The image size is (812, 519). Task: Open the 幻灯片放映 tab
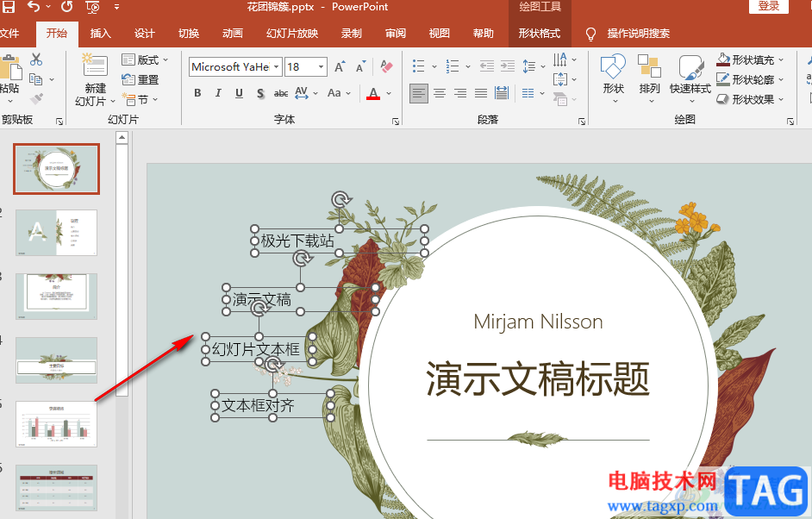292,34
